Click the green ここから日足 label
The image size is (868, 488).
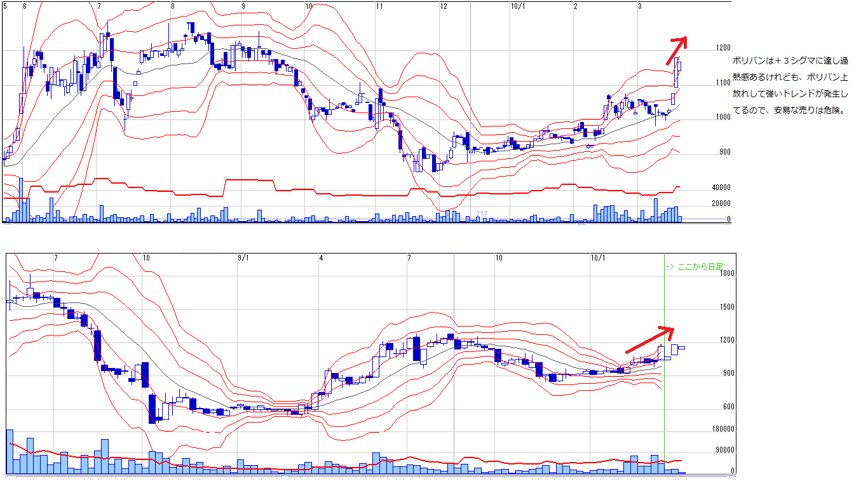click(694, 268)
